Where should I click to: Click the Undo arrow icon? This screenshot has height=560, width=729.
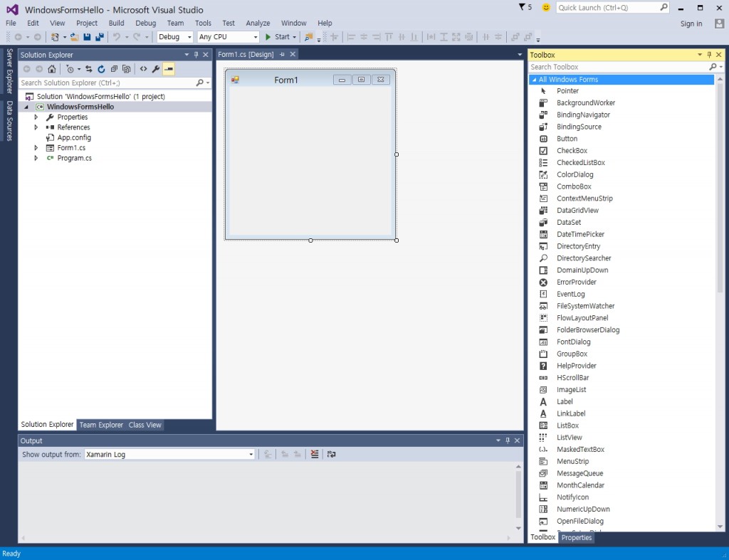(117, 37)
